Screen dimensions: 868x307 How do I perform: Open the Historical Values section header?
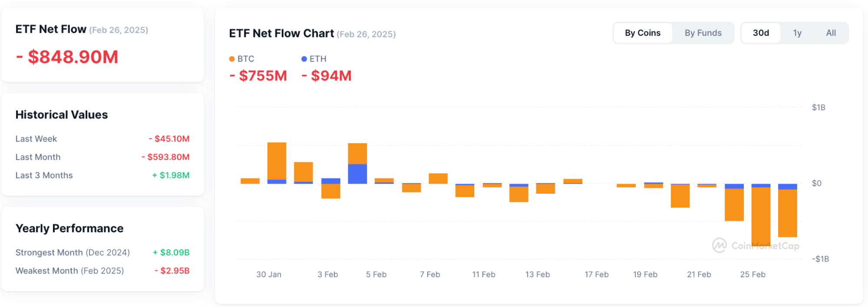click(x=61, y=115)
